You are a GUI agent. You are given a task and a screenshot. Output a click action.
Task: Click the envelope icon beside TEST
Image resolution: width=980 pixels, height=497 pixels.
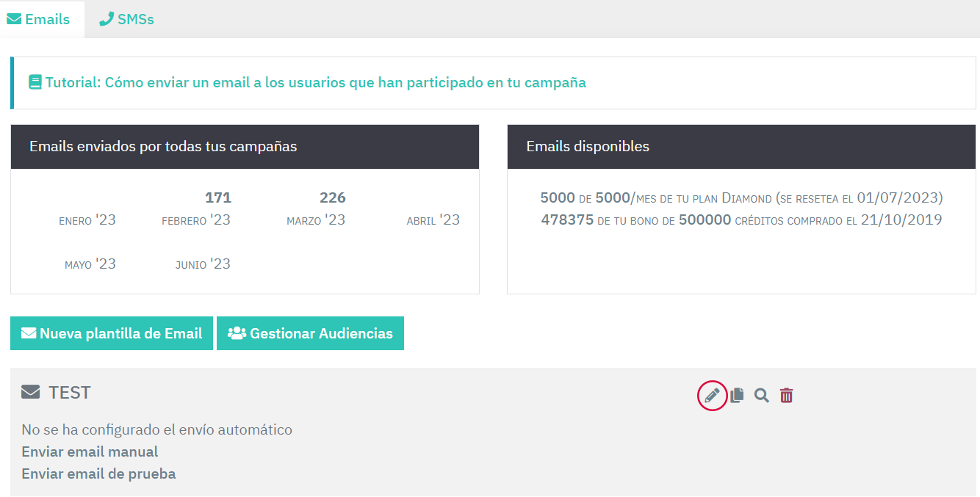[x=29, y=391]
